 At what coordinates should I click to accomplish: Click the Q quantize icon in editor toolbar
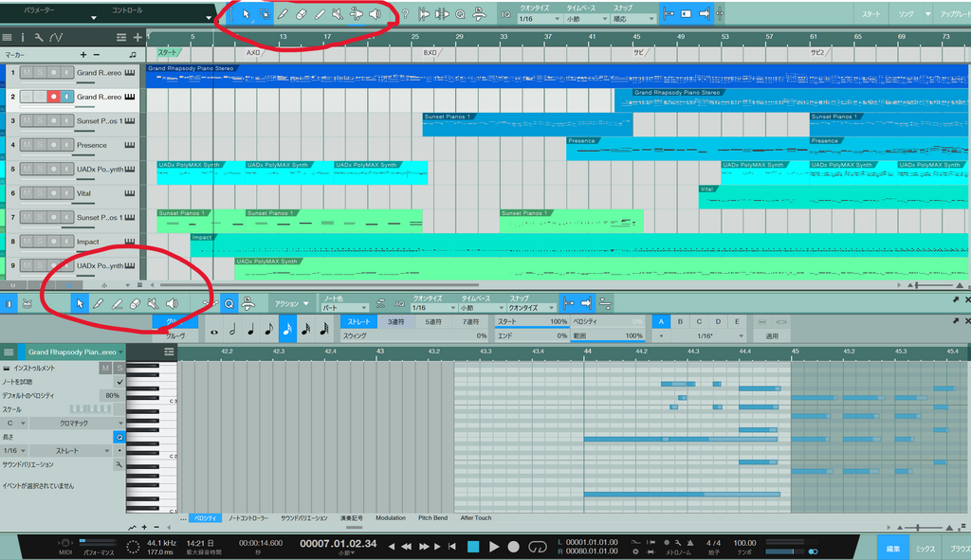click(229, 304)
